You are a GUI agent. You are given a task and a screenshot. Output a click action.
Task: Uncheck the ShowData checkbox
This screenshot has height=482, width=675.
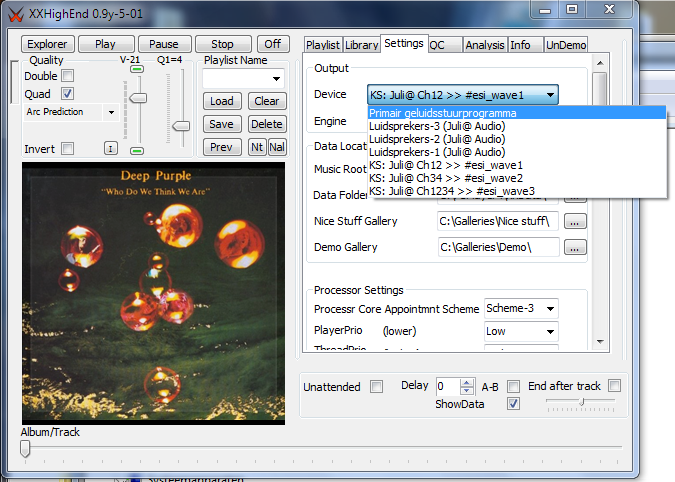(513, 404)
